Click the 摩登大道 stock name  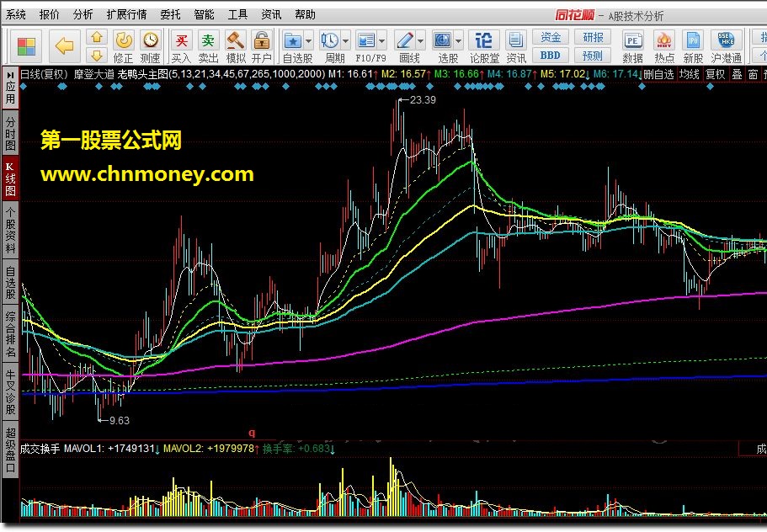tap(93, 75)
